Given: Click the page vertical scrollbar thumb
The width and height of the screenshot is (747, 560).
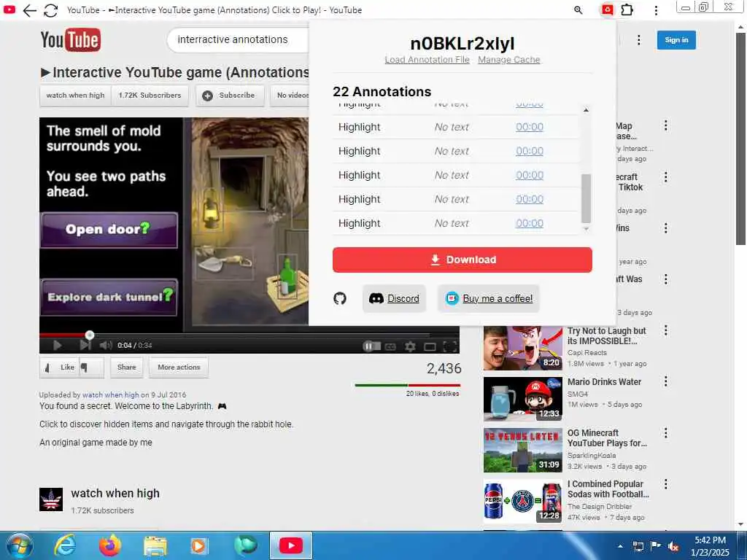Looking at the screenshot, I should [x=741, y=138].
